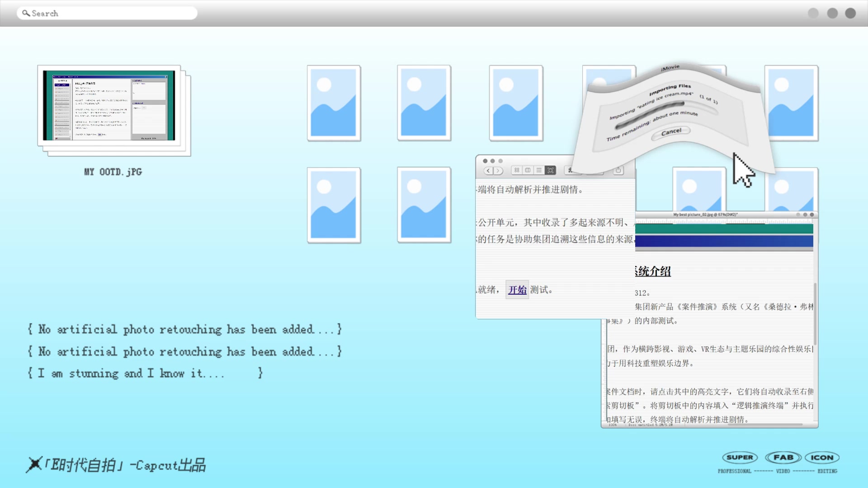Switch to column view in the toolbar
The height and width of the screenshot is (488, 868).
point(528,170)
